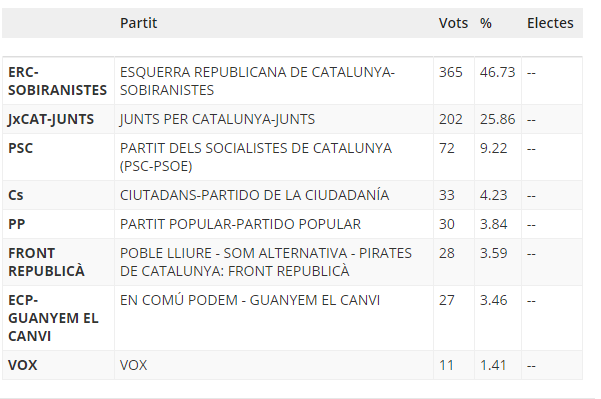Click CIUTADANS-PARTIDO DE LA CIUDADANÍA name
The width and height of the screenshot is (601, 399).
pyautogui.click(x=255, y=195)
